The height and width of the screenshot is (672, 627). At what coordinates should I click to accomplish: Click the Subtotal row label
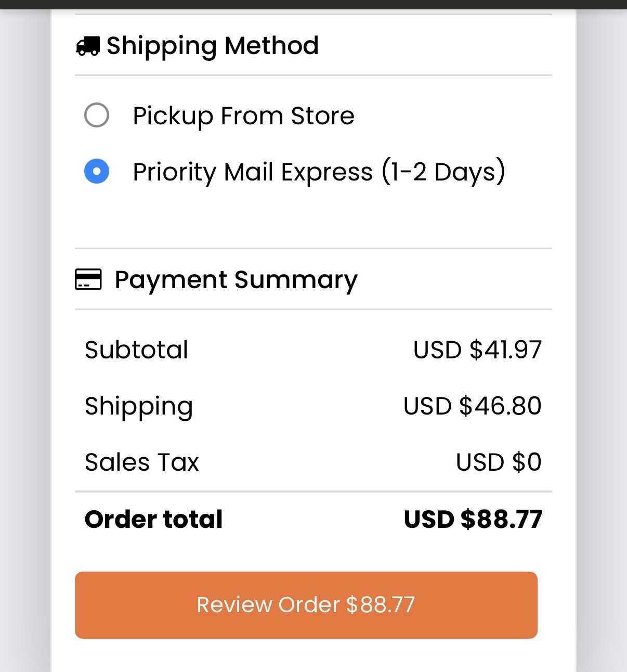136,350
